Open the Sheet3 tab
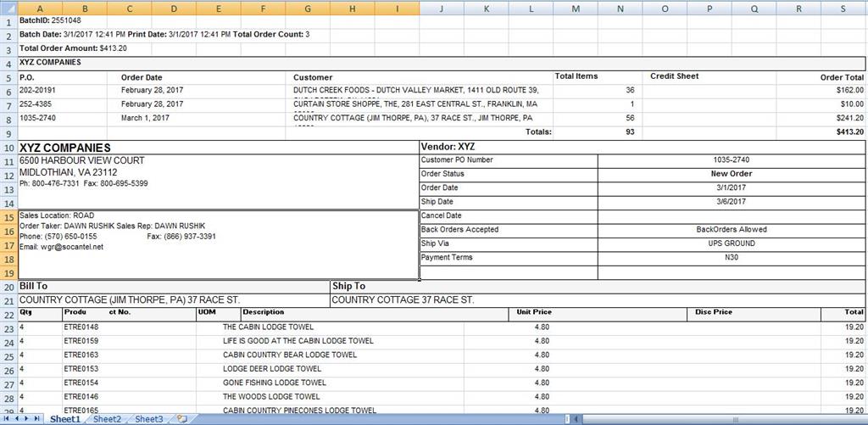 coord(149,419)
